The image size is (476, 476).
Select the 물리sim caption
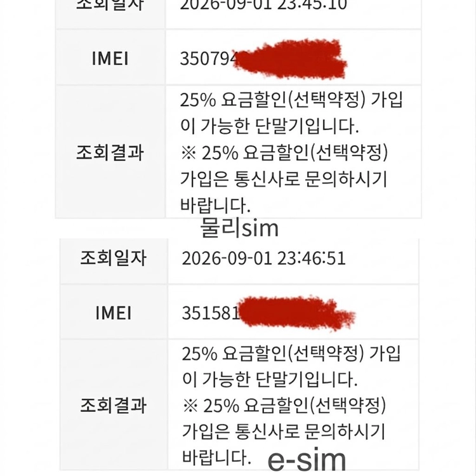click(239, 228)
